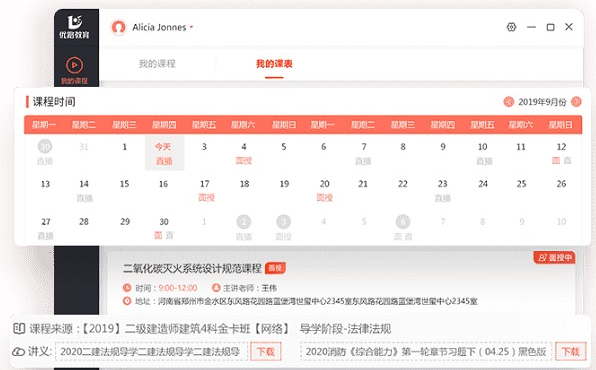Close the application window

pos(569,27)
